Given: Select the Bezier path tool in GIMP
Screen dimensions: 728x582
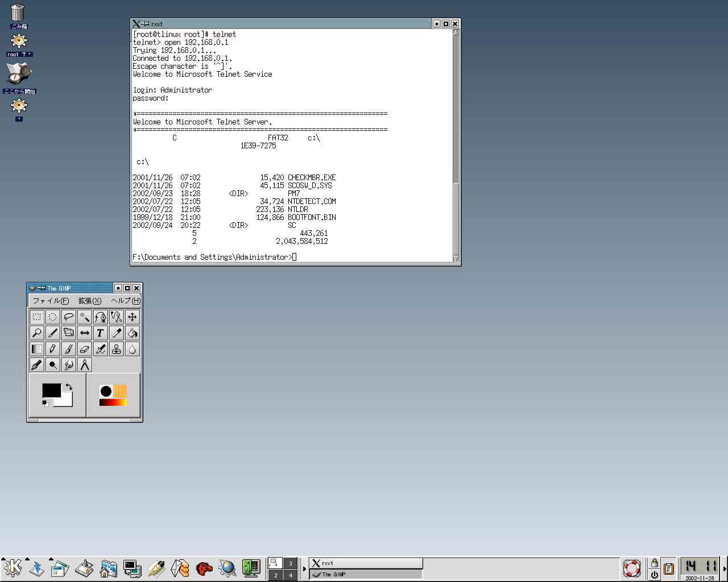Looking at the screenshot, I should (101, 317).
